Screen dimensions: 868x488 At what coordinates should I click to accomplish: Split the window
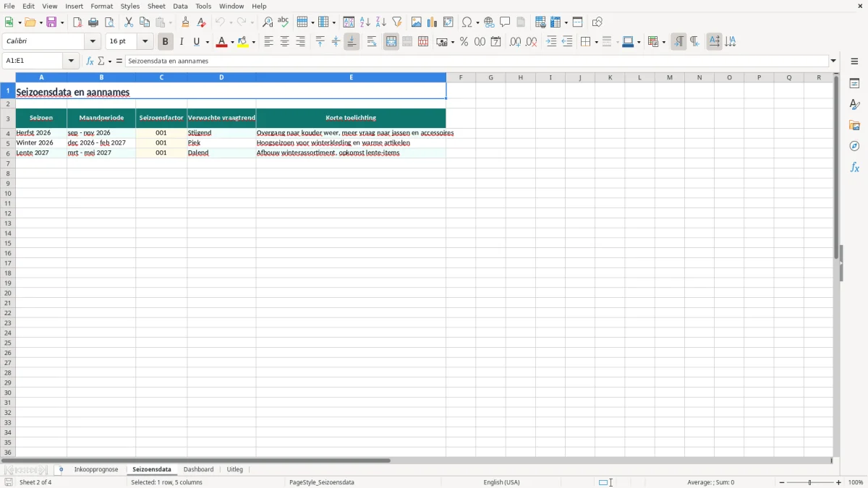coord(577,22)
